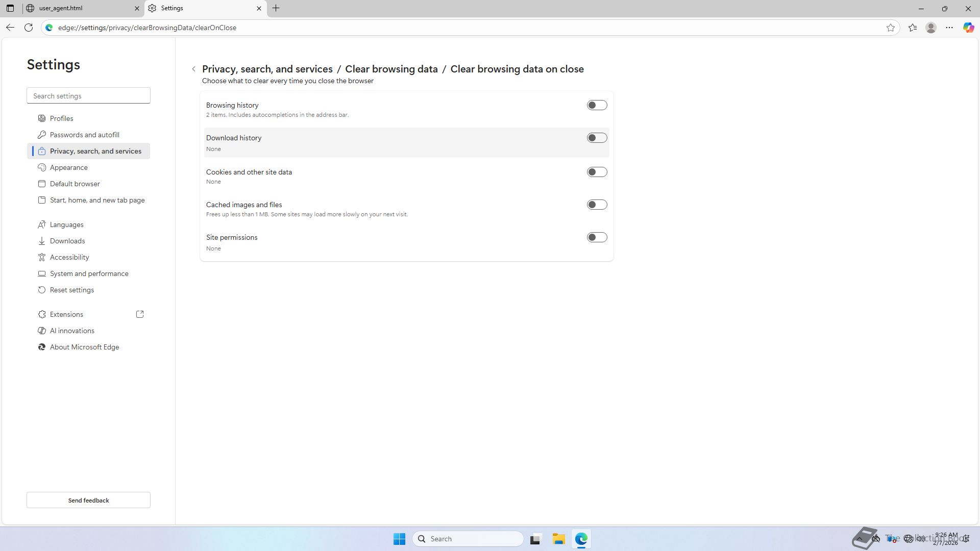The image size is (980, 551).
Task: Enable the Browsing history toggle
Action: pyautogui.click(x=597, y=105)
